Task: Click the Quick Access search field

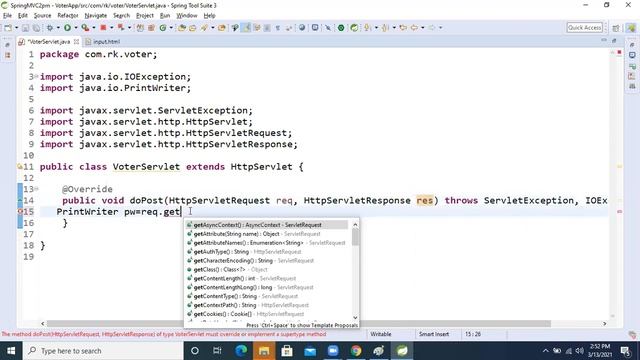Action: click(584, 27)
